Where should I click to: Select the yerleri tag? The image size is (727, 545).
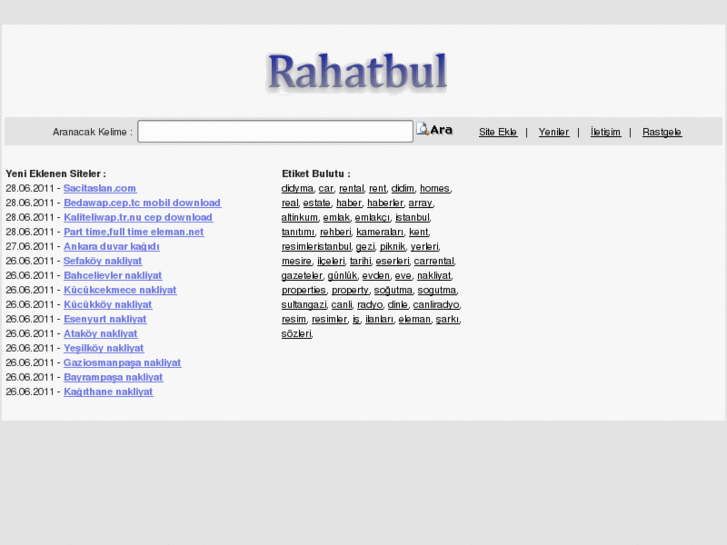coord(424,246)
